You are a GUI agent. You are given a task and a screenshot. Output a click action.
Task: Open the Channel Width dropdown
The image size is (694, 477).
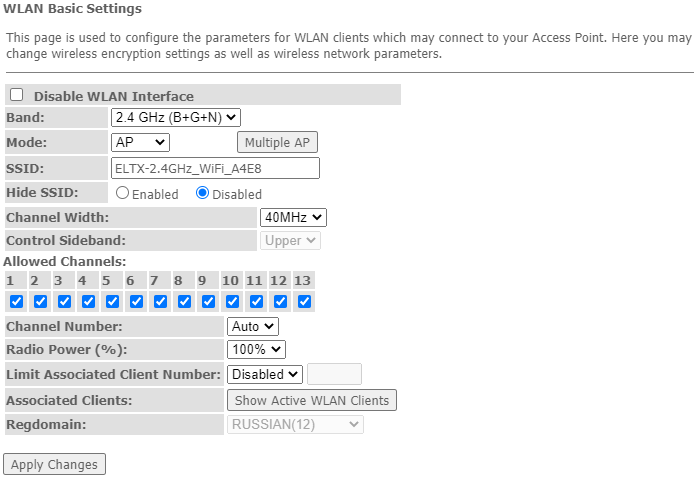click(293, 217)
